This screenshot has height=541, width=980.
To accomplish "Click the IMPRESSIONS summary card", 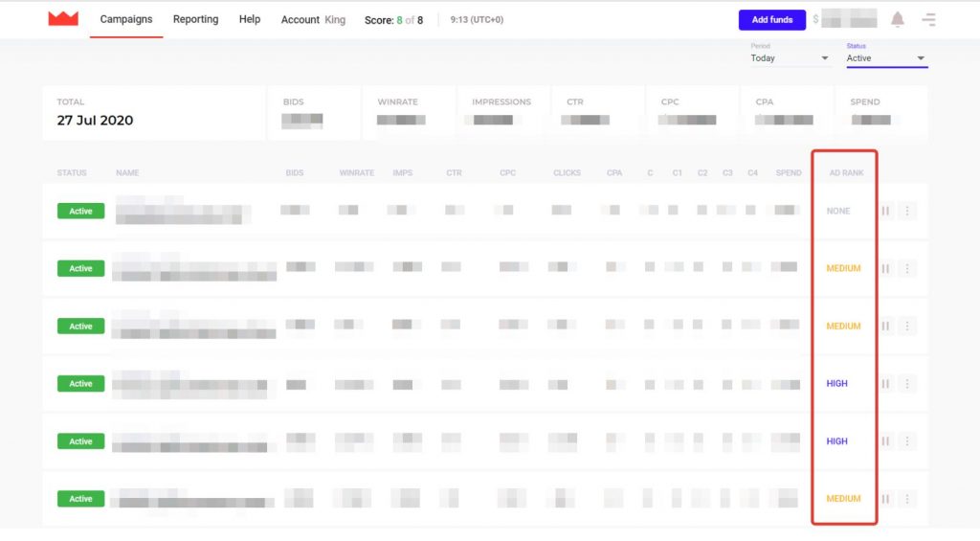I will click(503, 113).
